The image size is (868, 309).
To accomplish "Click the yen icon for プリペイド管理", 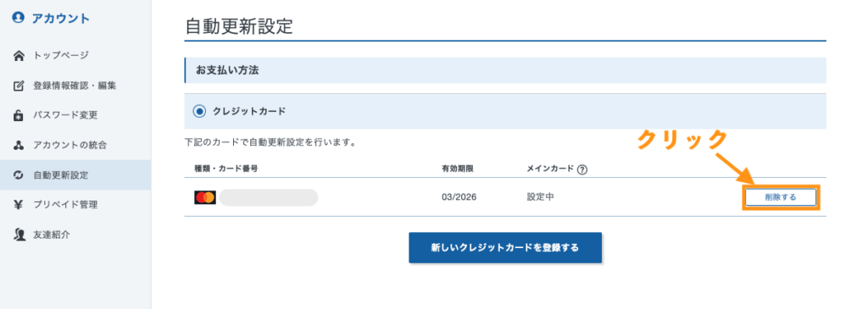I will point(19,205).
